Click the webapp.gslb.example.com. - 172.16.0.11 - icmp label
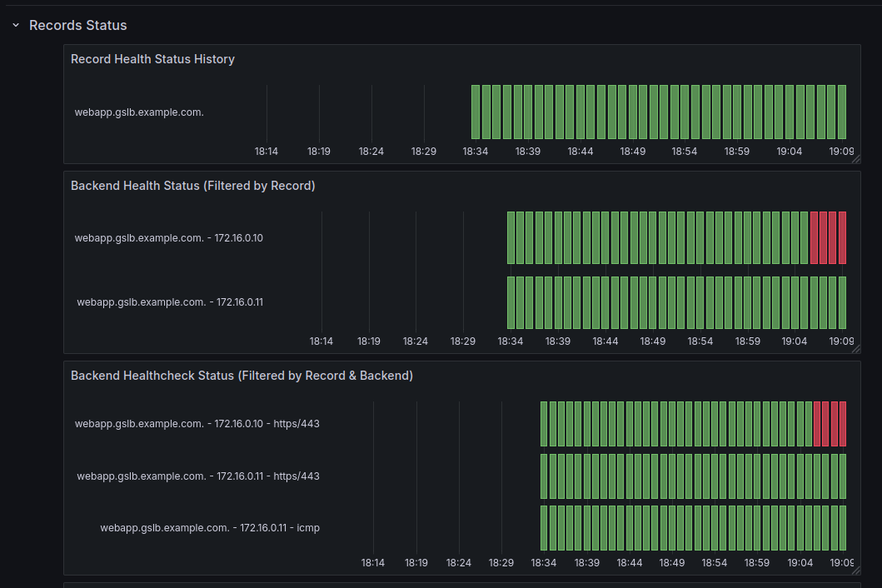This screenshot has height=588, width=882. (x=210, y=528)
